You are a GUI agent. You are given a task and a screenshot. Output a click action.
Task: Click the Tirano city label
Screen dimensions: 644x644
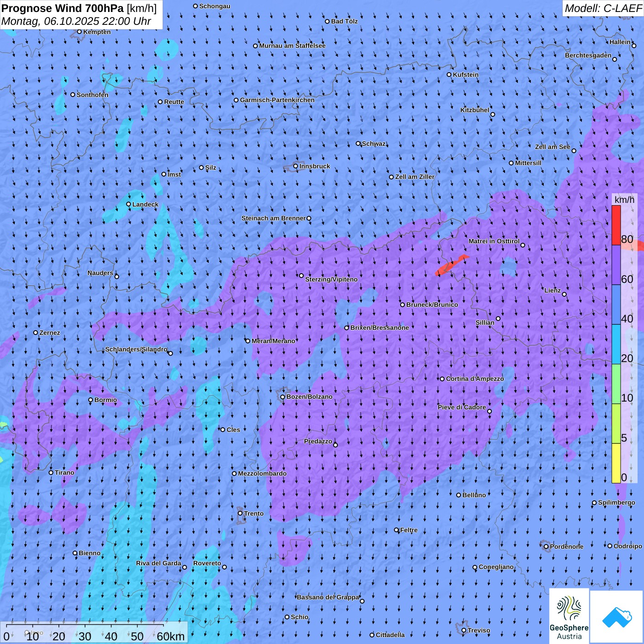point(64,472)
